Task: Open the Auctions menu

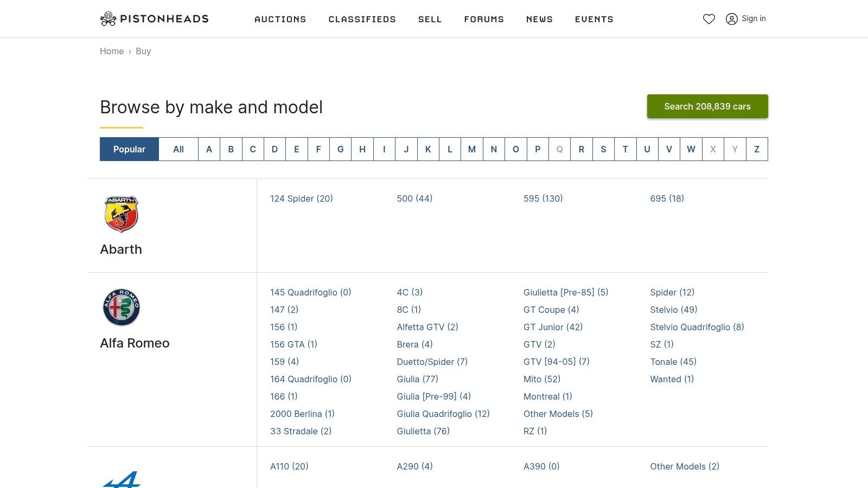Action: 280,19
